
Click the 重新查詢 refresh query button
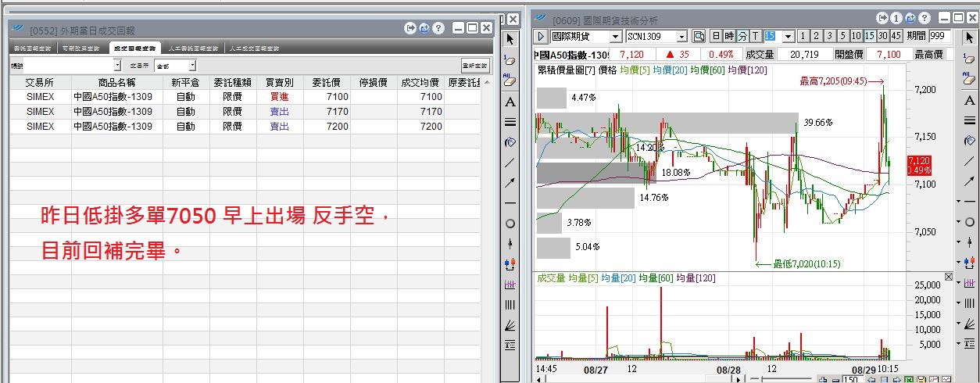pyautogui.click(x=474, y=66)
